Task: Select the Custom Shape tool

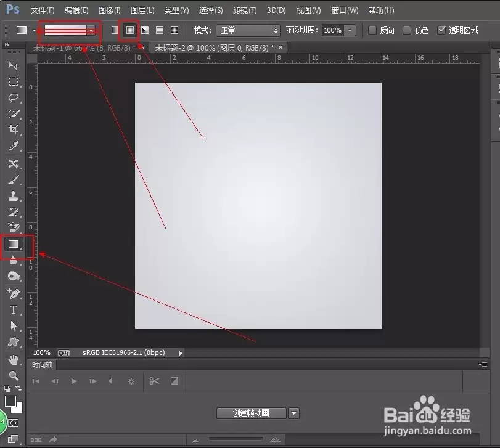Action: 14,342
